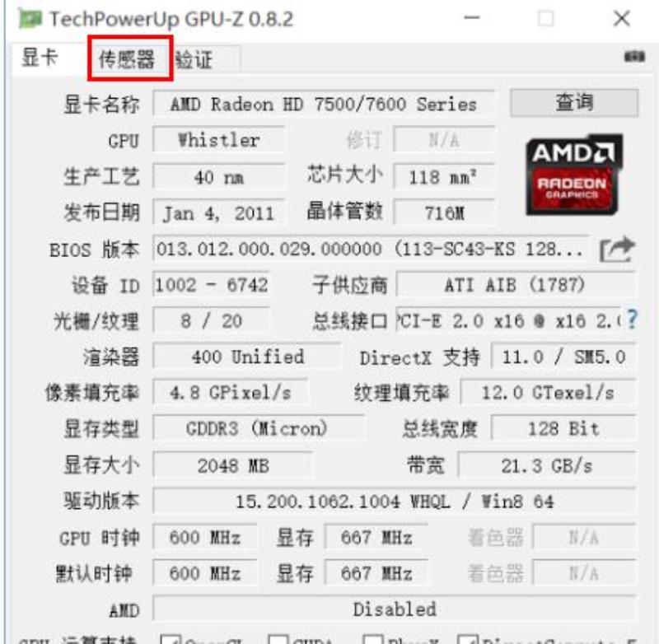Click the bus interface question mark
The width and height of the screenshot is (659, 644).
(x=632, y=320)
